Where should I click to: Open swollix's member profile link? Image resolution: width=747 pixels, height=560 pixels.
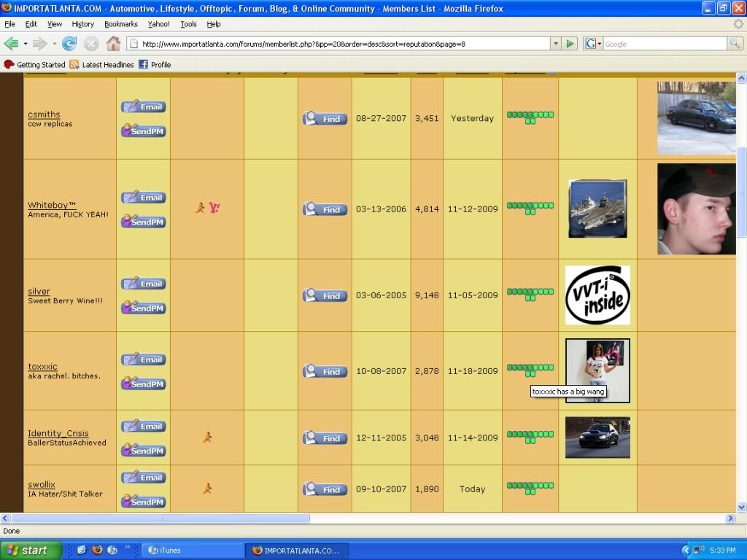(x=42, y=484)
